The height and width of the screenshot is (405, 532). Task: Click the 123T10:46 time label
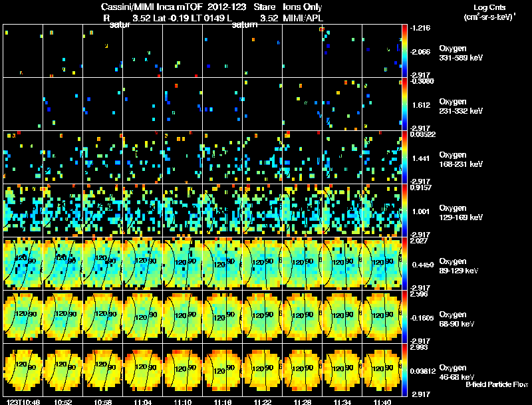(23, 402)
